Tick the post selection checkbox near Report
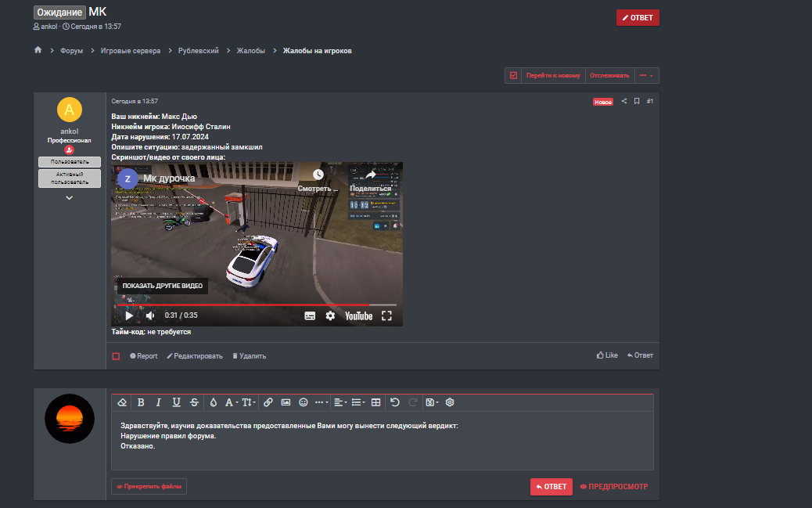 pos(116,356)
